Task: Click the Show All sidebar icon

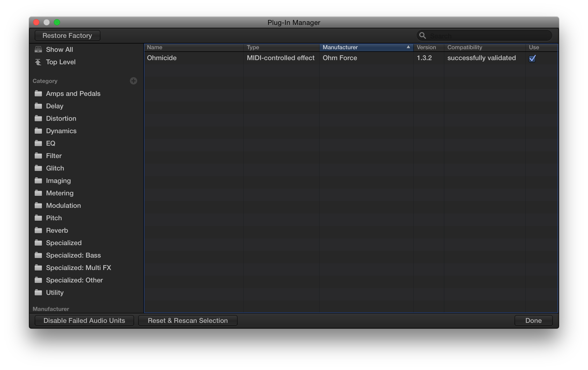Action: point(38,49)
